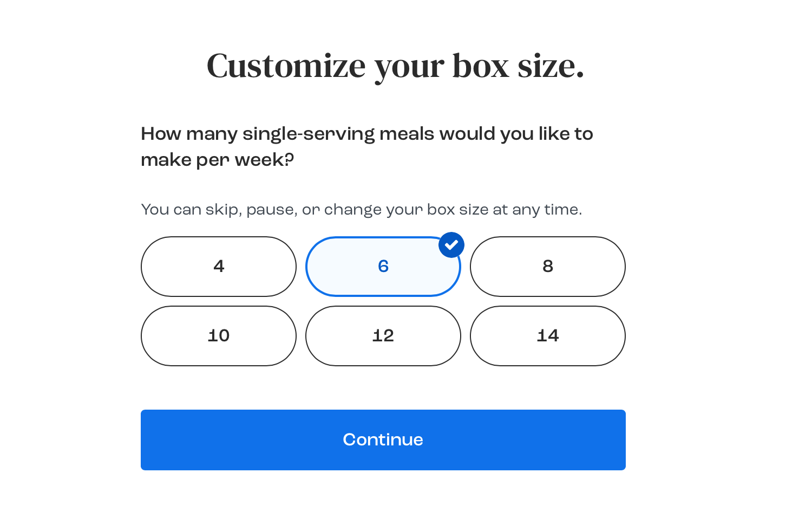Select the 12 meals option
The height and width of the screenshot is (505, 812).
pyautogui.click(x=383, y=336)
